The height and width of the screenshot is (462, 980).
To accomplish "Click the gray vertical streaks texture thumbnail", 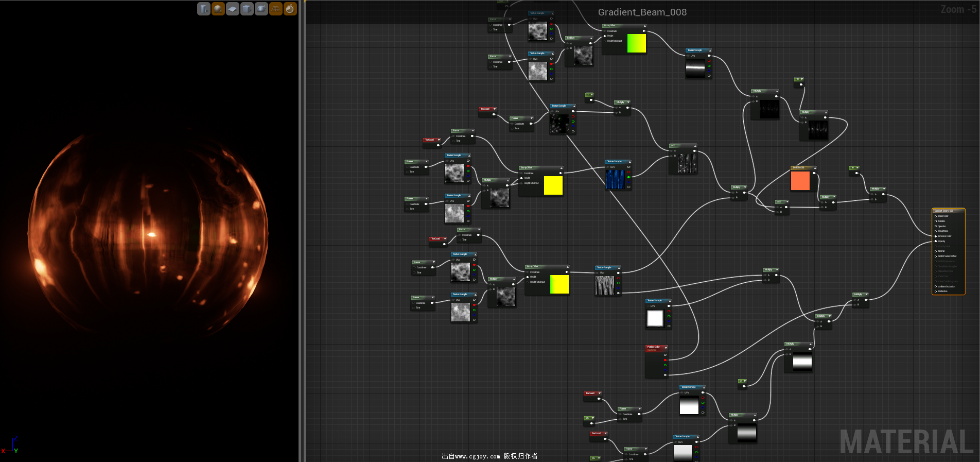I will 605,285.
